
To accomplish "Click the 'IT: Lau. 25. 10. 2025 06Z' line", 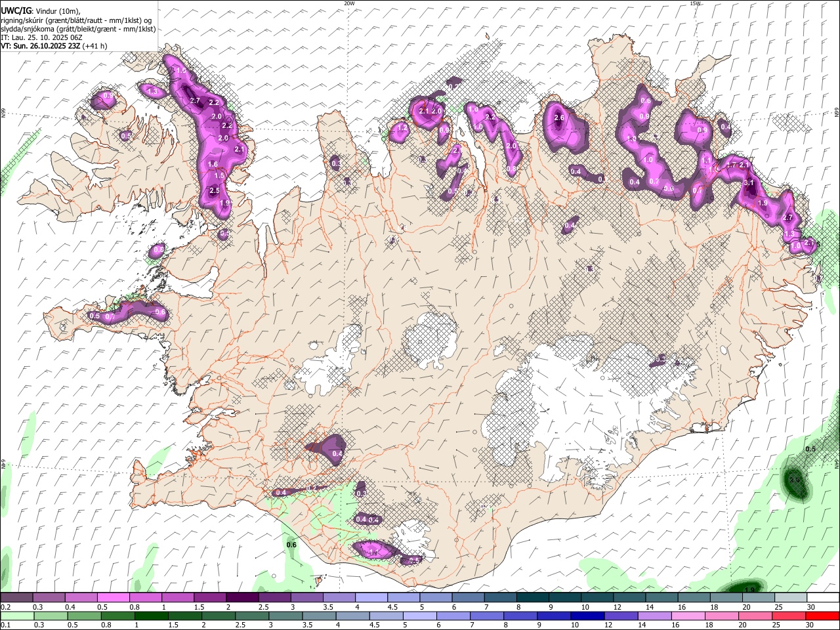I will (42, 37).
